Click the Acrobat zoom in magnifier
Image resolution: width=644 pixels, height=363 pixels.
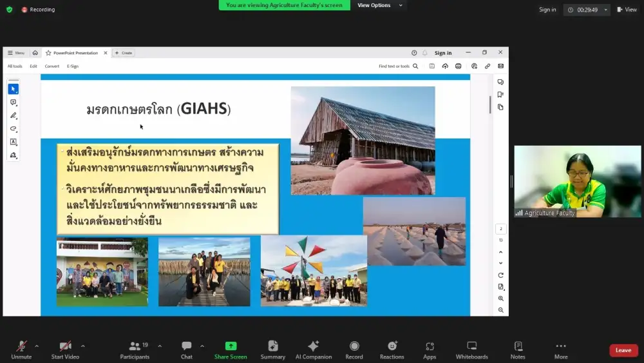500,299
